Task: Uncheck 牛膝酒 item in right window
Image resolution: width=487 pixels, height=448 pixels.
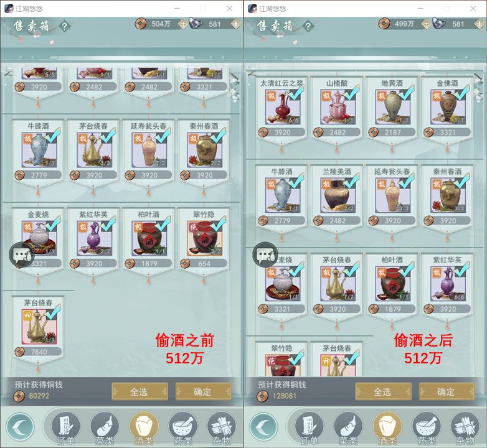Action: tap(282, 196)
